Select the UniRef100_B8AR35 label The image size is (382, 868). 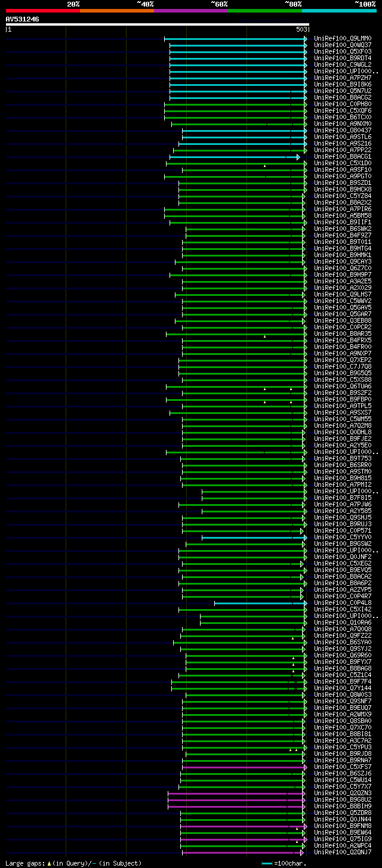click(x=343, y=333)
